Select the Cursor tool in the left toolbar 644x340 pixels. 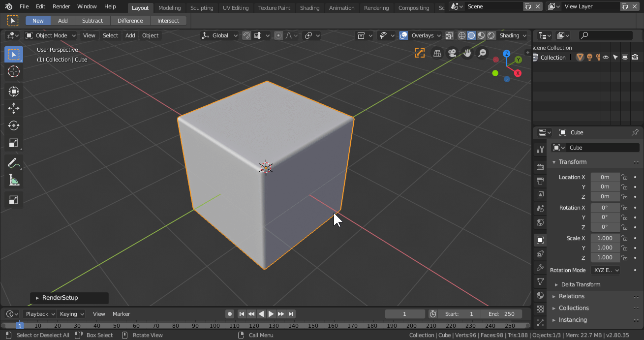pos(14,72)
